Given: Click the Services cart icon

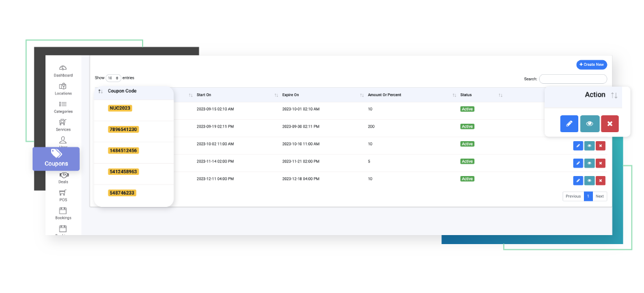Looking at the screenshot, I should [63, 123].
